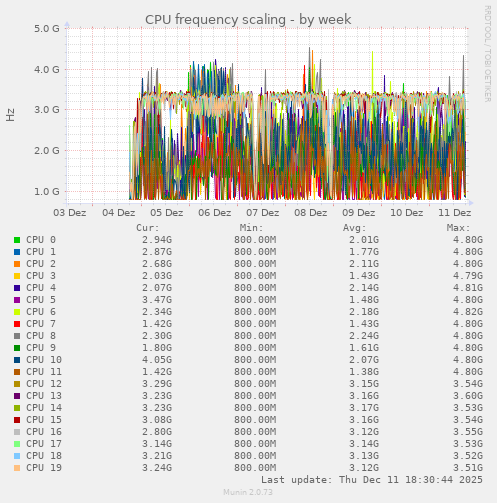This screenshot has height=503, width=497.
Task: Click the light blue CPU 18 swatch
Action: click(17, 456)
